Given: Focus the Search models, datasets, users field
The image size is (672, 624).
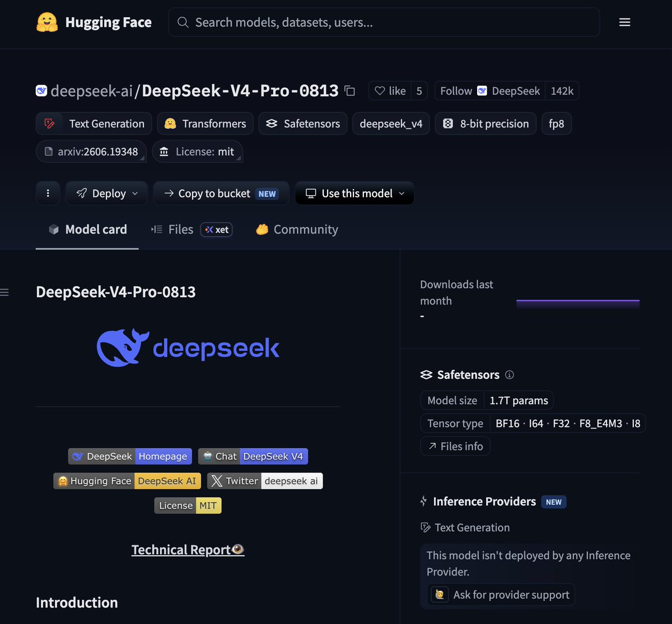Looking at the screenshot, I should pyautogui.click(x=384, y=22).
